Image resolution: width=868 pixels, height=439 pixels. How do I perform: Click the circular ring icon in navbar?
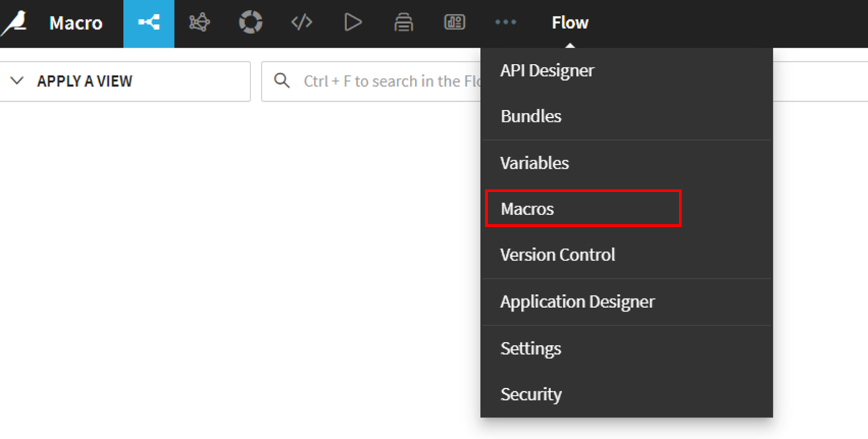click(x=250, y=24)
